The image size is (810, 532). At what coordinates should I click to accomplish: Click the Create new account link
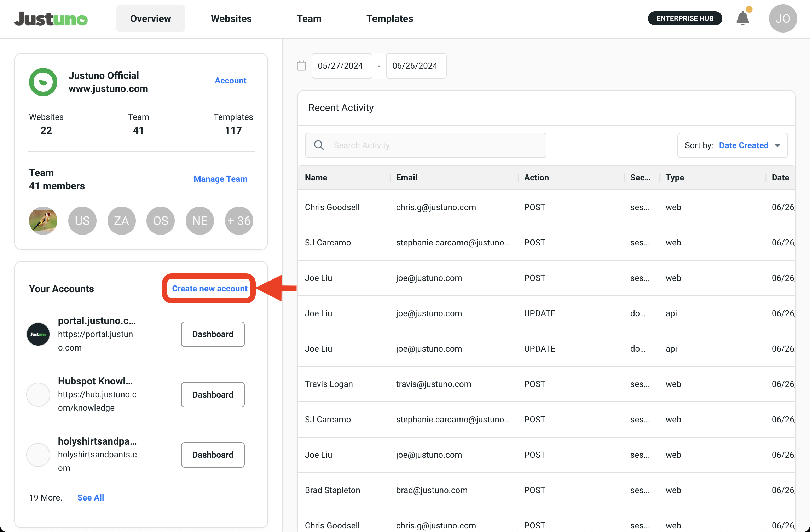point(209,289)
